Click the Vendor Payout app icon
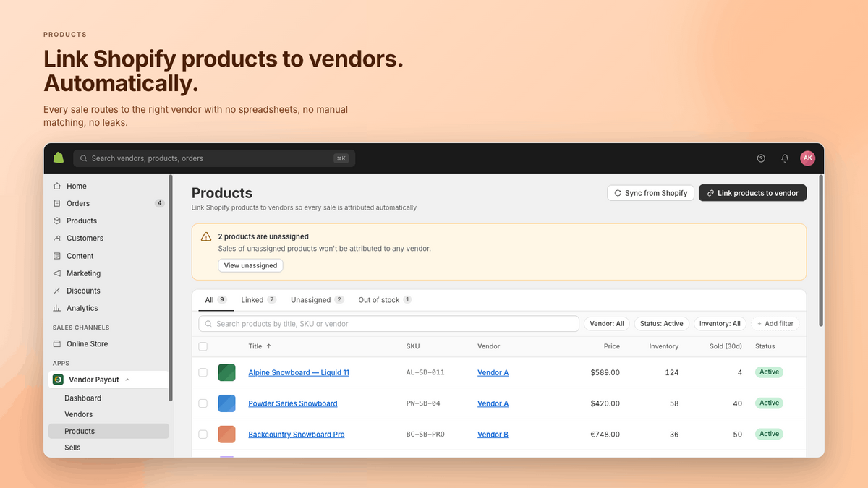 click(x=58, y=380)
